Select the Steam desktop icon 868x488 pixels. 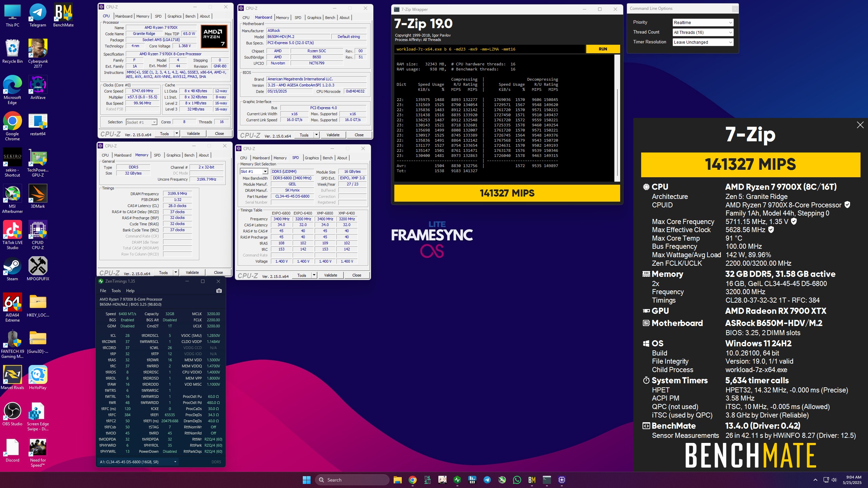[13, 269]
